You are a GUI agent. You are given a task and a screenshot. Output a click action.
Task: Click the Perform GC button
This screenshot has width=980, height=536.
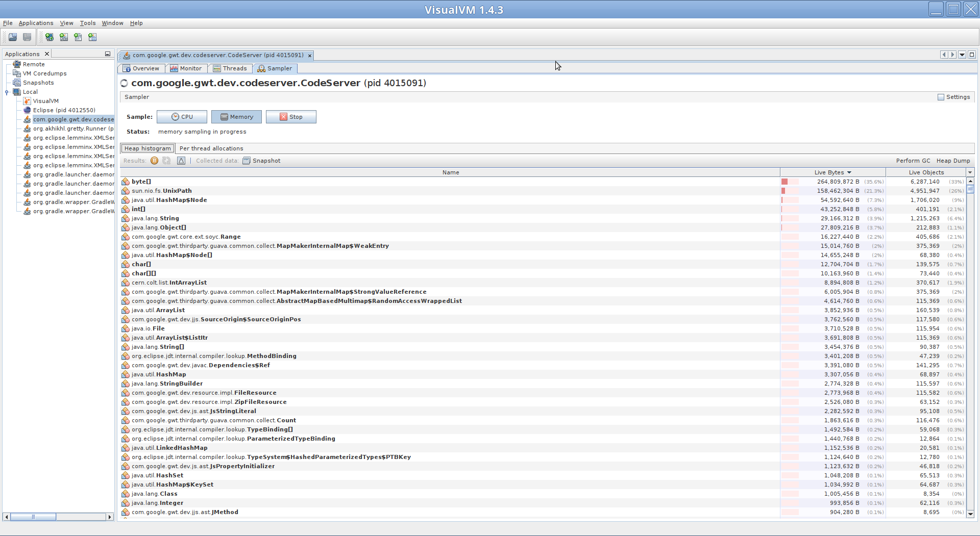tap(913, 161)
